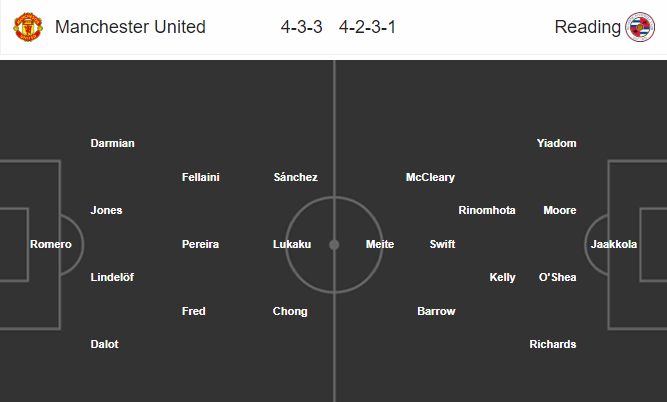Click the Reading club crest icon
Viewport: 667px width, 402px height.
click(639, 27)
